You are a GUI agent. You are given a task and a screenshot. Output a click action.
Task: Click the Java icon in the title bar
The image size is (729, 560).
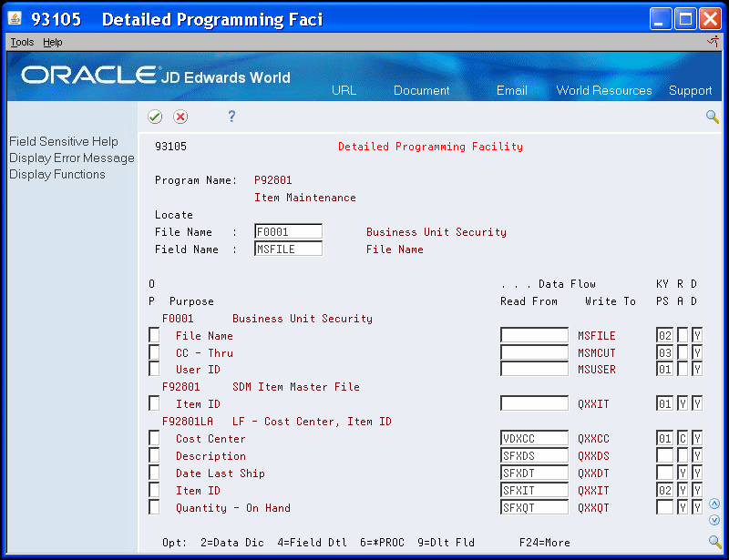tap(15, 19)
